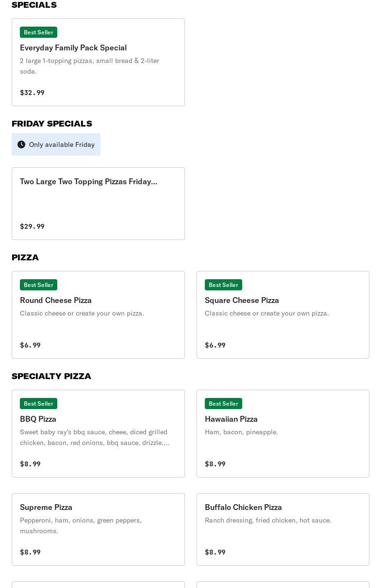Click the Best Seller badge on Hawaiian Pizza
The height and width of the screenshot is (588, 381).
pos(223,404)
